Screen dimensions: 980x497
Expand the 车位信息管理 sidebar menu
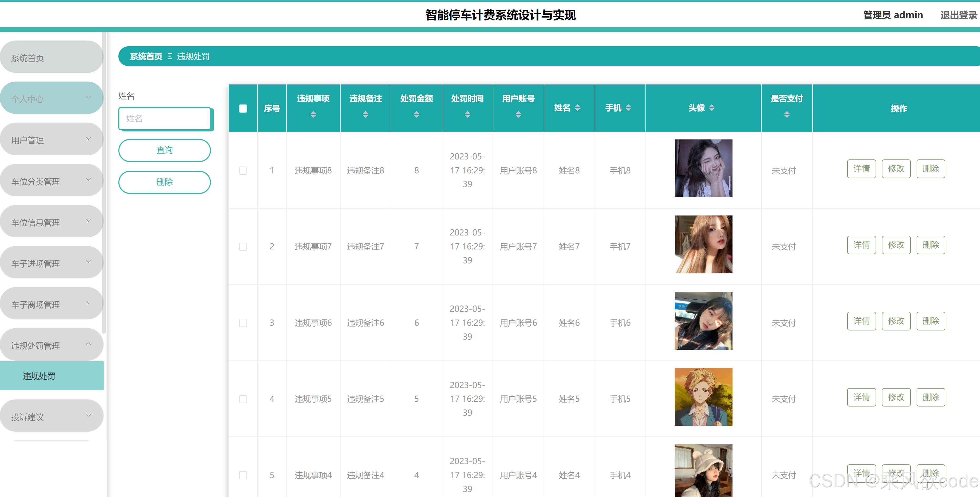pyautogui.click(x=51, y=222)
